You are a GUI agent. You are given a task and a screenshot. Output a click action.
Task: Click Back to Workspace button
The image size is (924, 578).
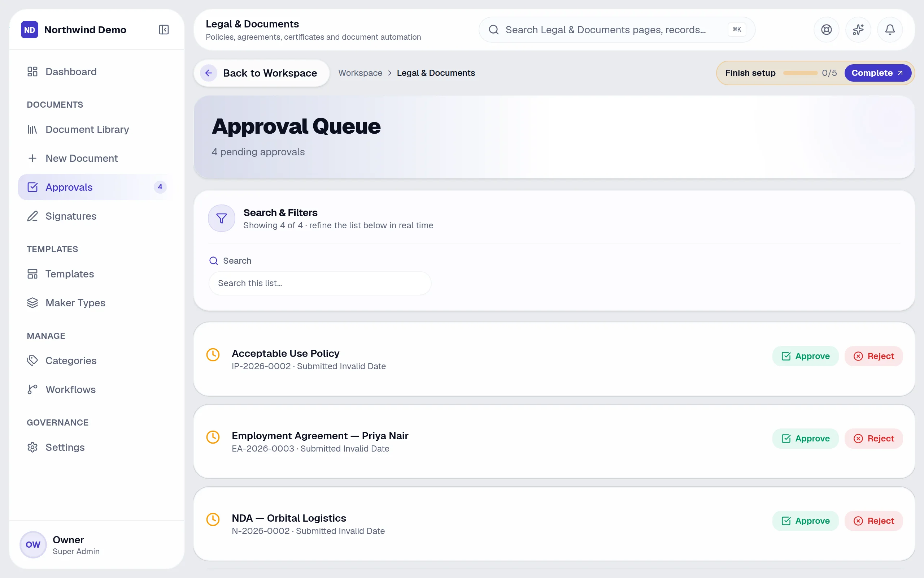262,73
